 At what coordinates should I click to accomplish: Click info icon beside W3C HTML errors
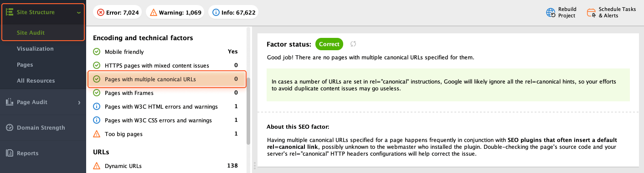coord(96,106)
